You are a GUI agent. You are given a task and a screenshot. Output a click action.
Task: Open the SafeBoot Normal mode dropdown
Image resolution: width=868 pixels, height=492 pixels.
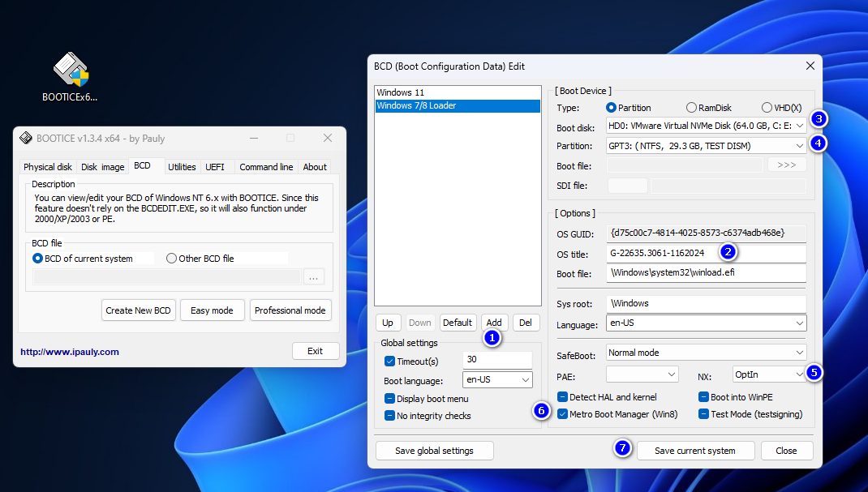707,353
